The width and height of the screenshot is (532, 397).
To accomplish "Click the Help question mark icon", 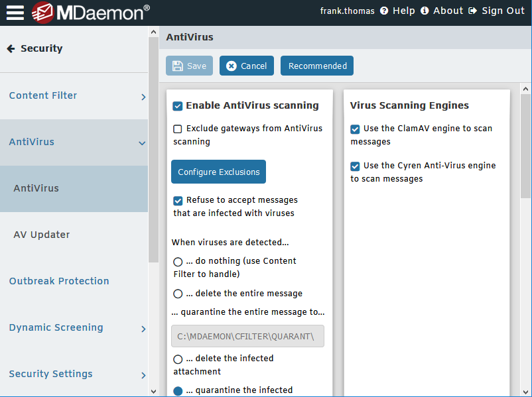I will tap(383, 11).
